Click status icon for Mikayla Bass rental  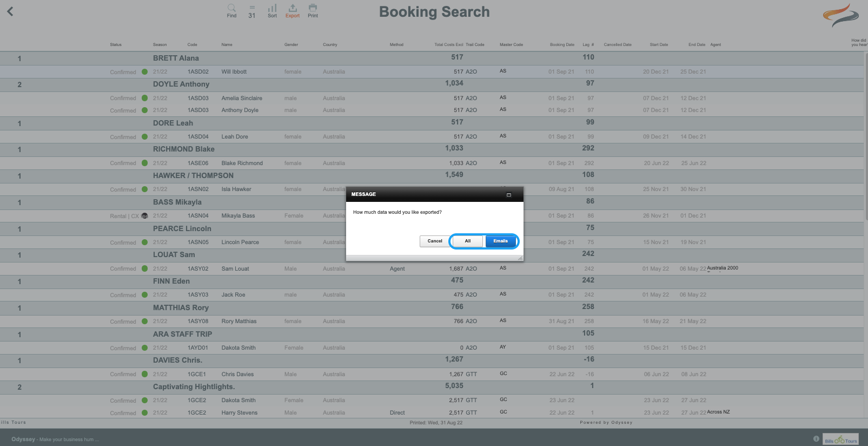coord(144,215)
